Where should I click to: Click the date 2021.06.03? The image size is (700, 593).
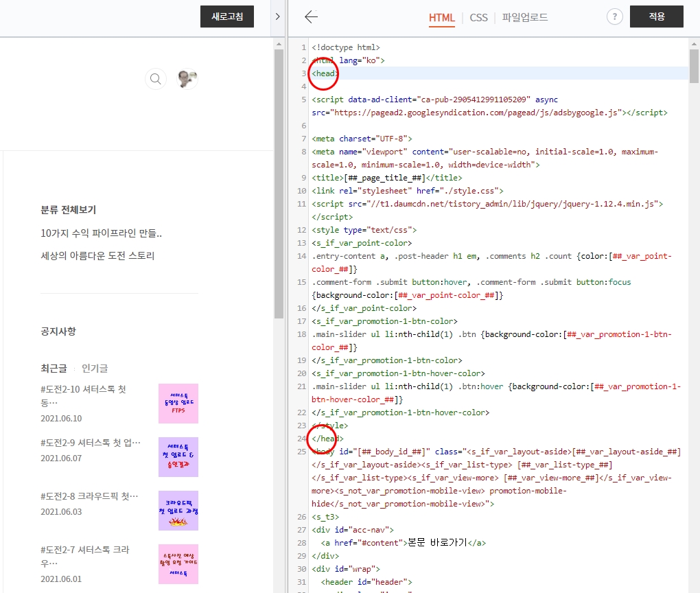point(61,512)
